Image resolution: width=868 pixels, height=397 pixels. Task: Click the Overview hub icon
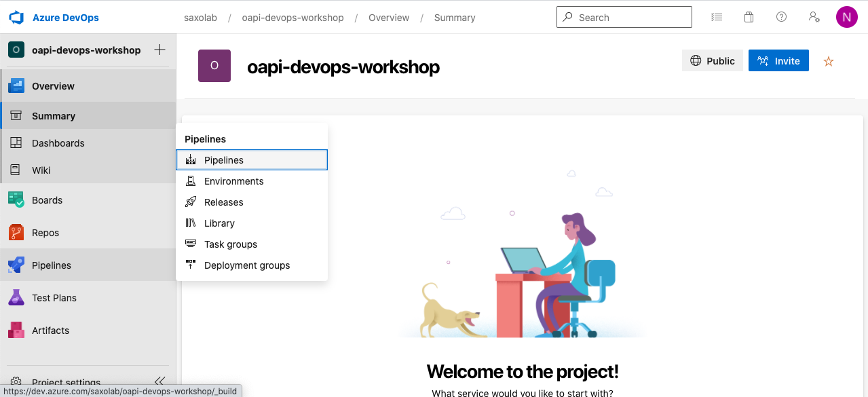click(x=16, y=86)
